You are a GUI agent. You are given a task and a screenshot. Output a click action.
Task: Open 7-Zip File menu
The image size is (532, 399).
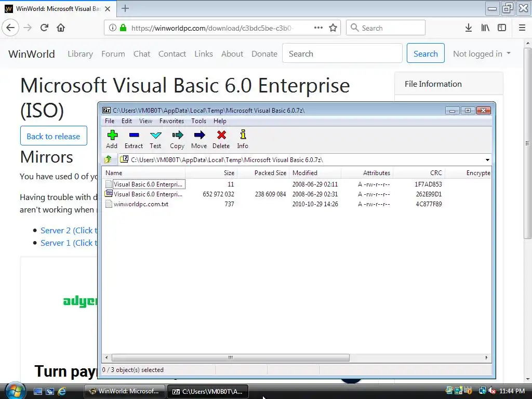(110, 121)
